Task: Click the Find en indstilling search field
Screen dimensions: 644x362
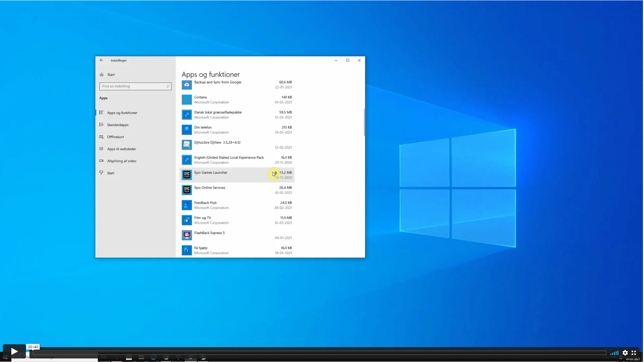Action: [133, 86]
